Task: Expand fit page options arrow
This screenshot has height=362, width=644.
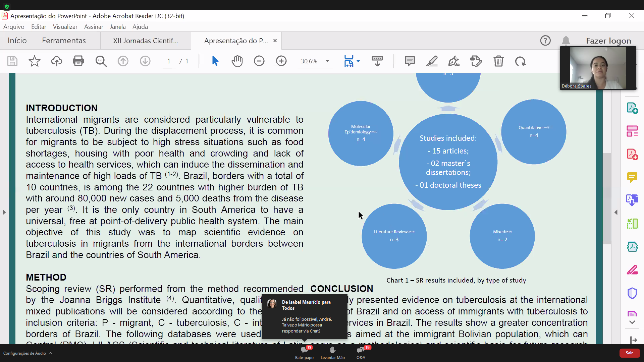Action: tap(358, 61)
